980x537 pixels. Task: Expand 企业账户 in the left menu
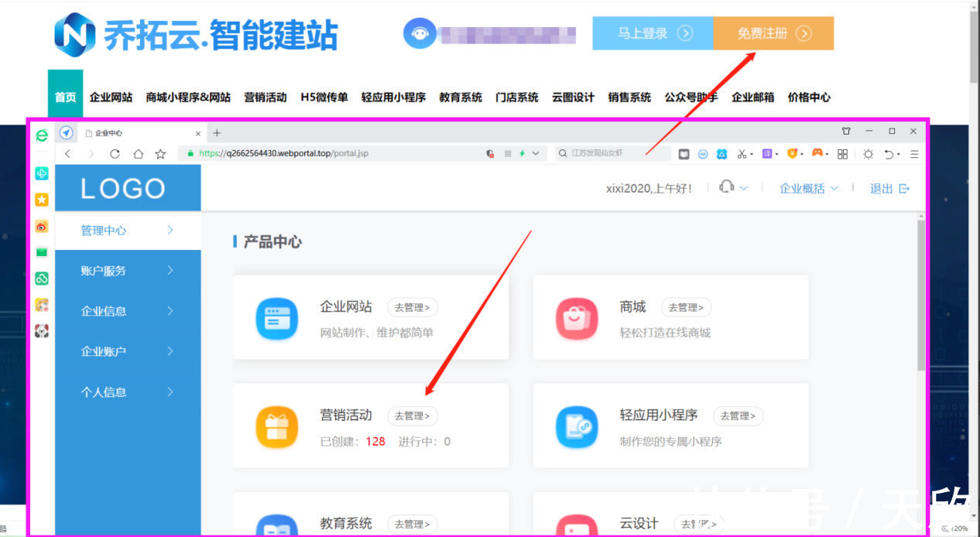pos(128,351)
